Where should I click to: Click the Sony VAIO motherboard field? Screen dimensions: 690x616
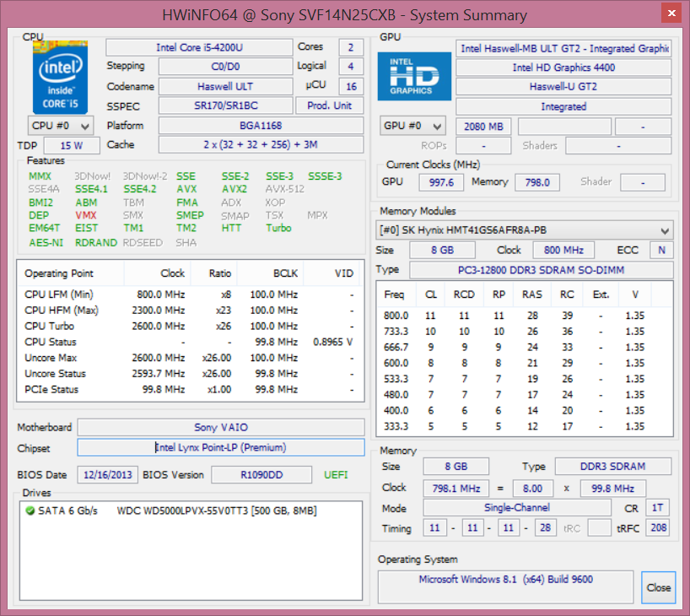tap(221, 427)
